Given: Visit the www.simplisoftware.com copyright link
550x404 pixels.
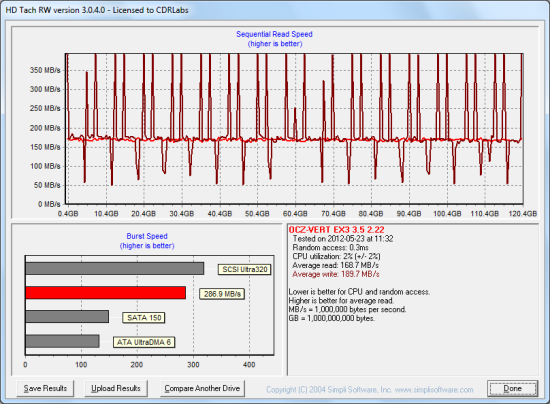Looking at the screenshot, I should pos(434,390).
